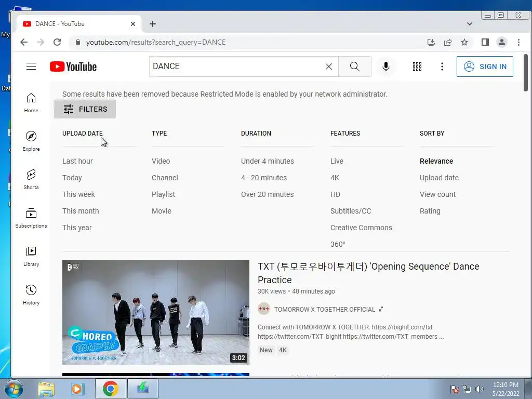Image resolution: width=532 pixels, height=399 pixels.
Task: Close the DANCE - YouTube tab
Action: pyautogui.click(x=133, y=24)
